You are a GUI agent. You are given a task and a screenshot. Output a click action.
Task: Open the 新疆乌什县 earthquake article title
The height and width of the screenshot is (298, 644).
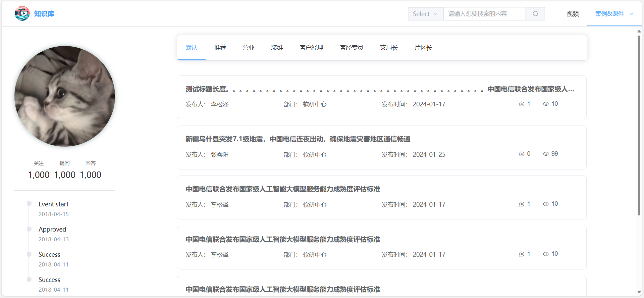(x=298, y=139)
